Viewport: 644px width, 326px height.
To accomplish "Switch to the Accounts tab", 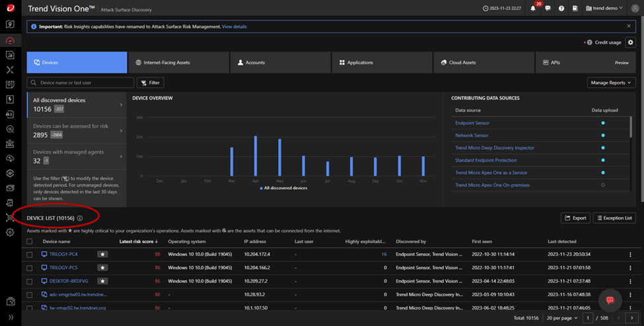I will pos(281,62).
